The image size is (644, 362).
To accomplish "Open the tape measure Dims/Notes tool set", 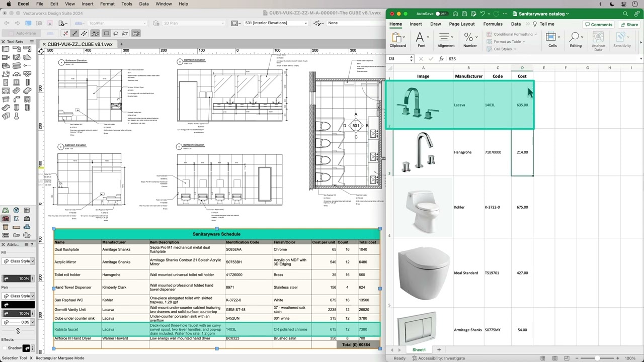I will 17,227.
